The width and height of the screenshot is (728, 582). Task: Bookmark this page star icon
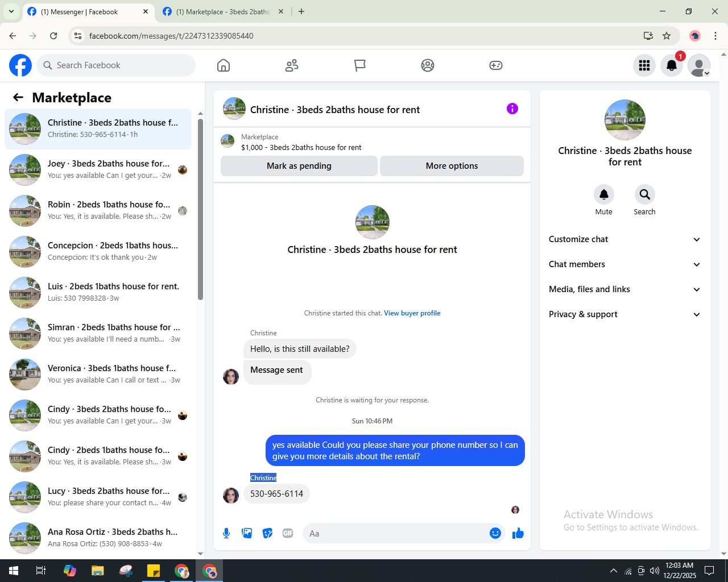click(x=667, y=36)
